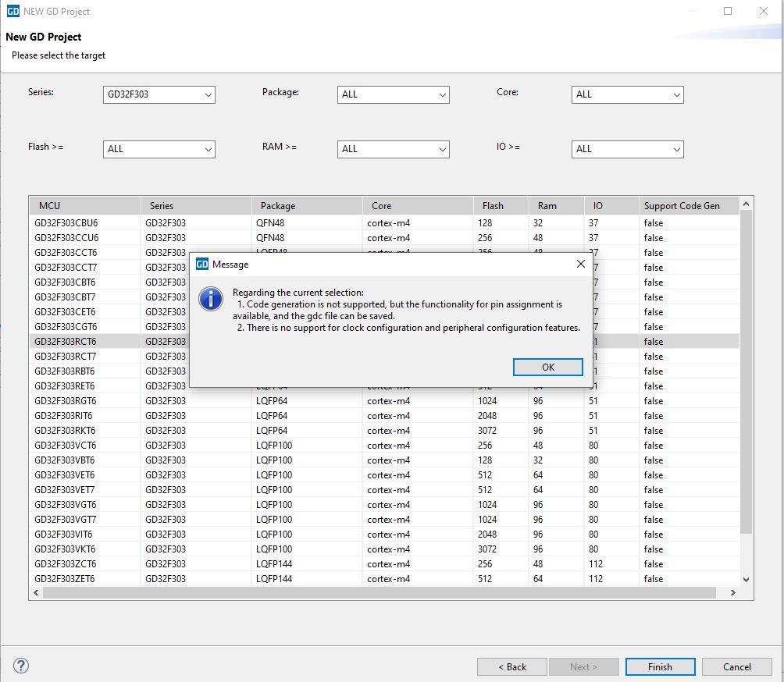
Task: Click the horizontal scrollbar right arrow
Action: 732,593
